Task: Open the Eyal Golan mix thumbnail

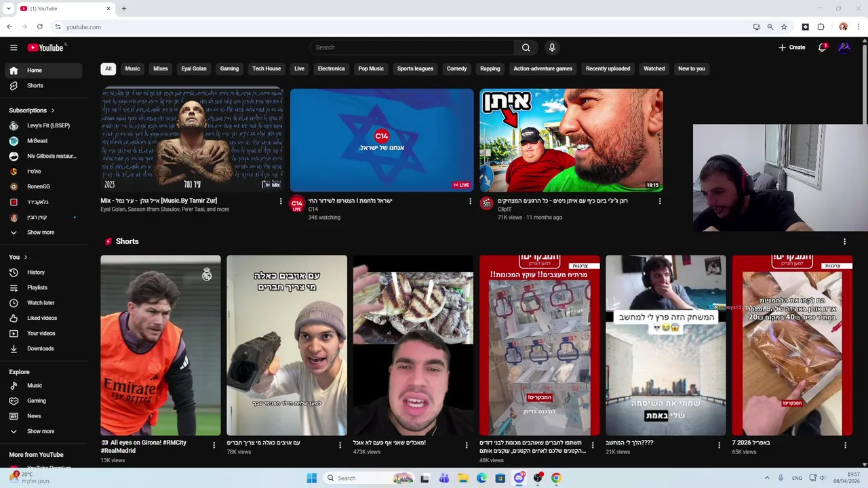Action: (192, 140)
